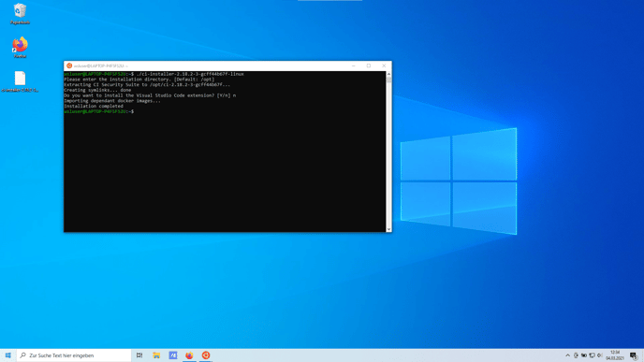
Task: Open the Action Center notifications
Action: coord(634,355)
